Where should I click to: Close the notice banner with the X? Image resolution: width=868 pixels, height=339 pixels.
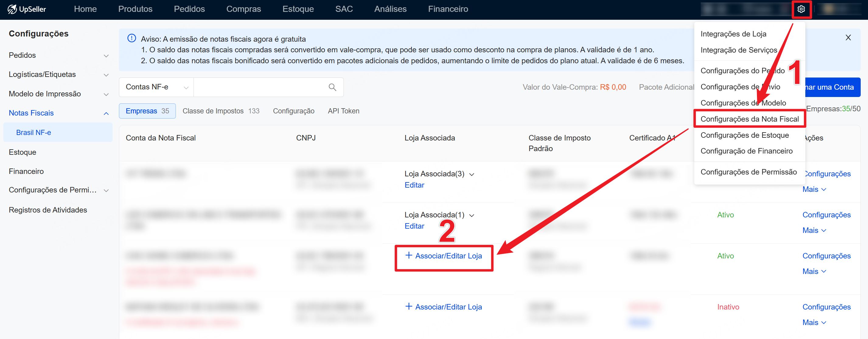848,38
